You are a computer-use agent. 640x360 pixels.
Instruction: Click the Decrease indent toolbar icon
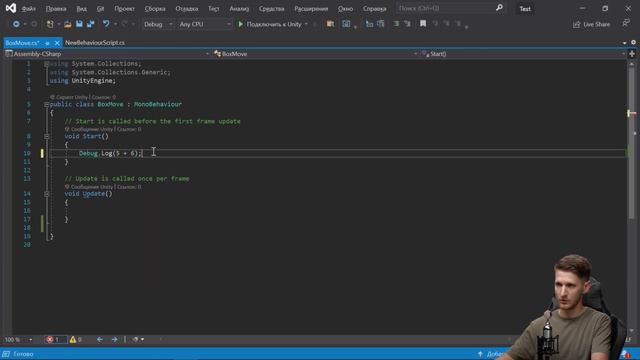(396, 24)
